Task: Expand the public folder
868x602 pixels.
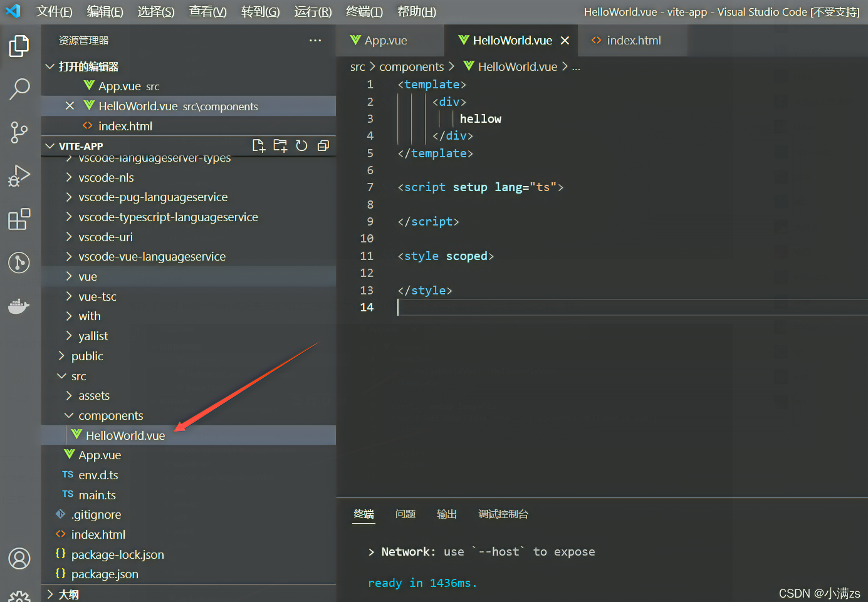Action: coord(87,356)
